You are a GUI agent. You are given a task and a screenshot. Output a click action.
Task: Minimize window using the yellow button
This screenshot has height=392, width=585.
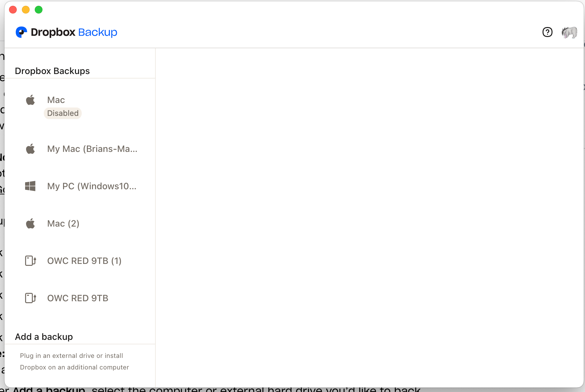point(26,10)
